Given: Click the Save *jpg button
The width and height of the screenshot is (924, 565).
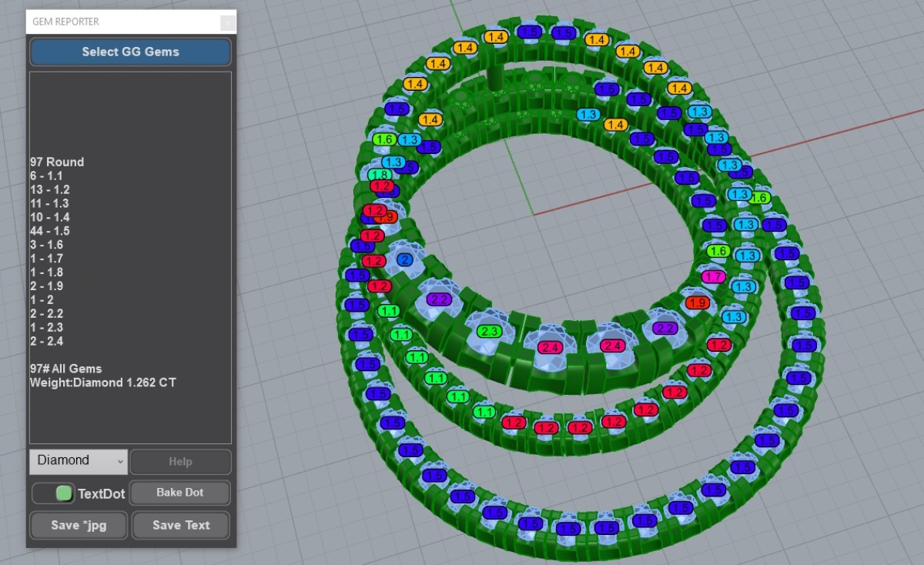Looking at the screenshot, I should click(79, 525).
